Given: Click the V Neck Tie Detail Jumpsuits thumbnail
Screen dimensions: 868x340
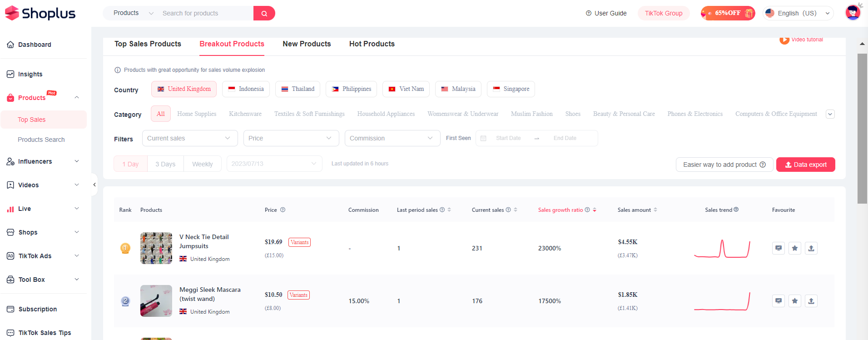Looking at the screenshot, I should 156,248.
